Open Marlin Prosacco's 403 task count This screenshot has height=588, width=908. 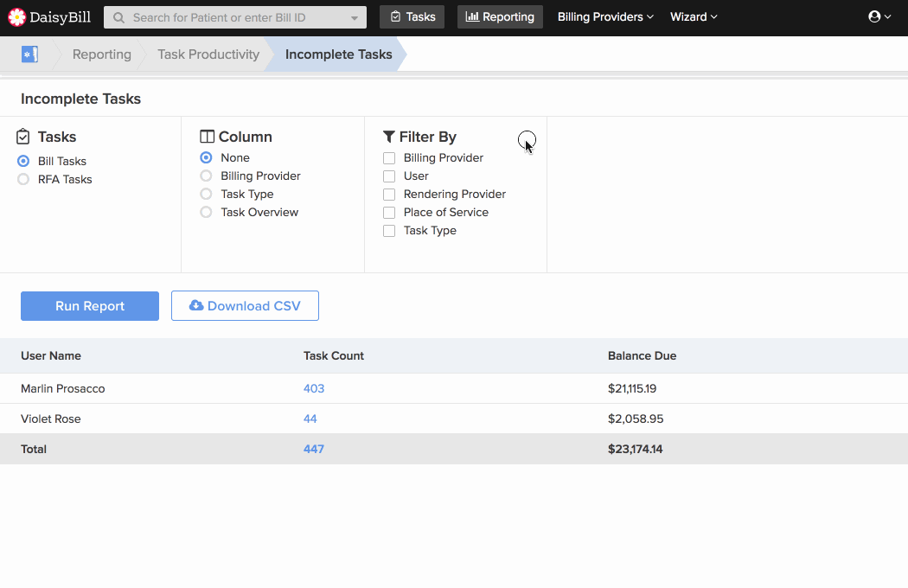(314, 389)
